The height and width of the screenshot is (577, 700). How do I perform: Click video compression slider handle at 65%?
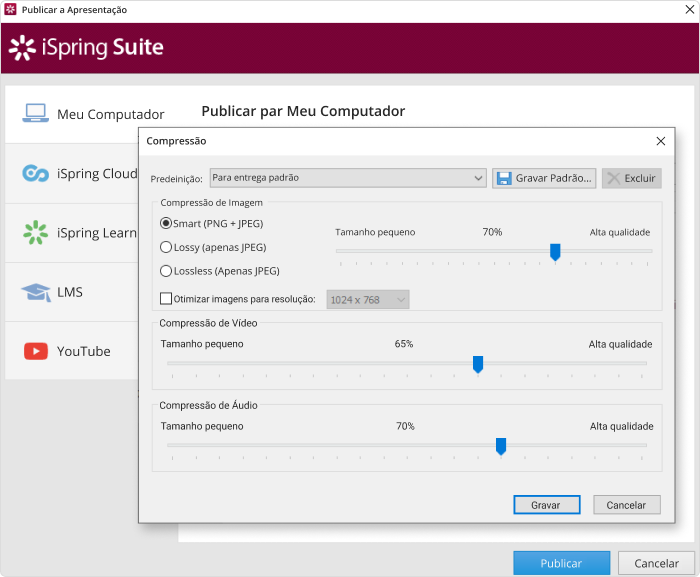(x=478, y=364)
